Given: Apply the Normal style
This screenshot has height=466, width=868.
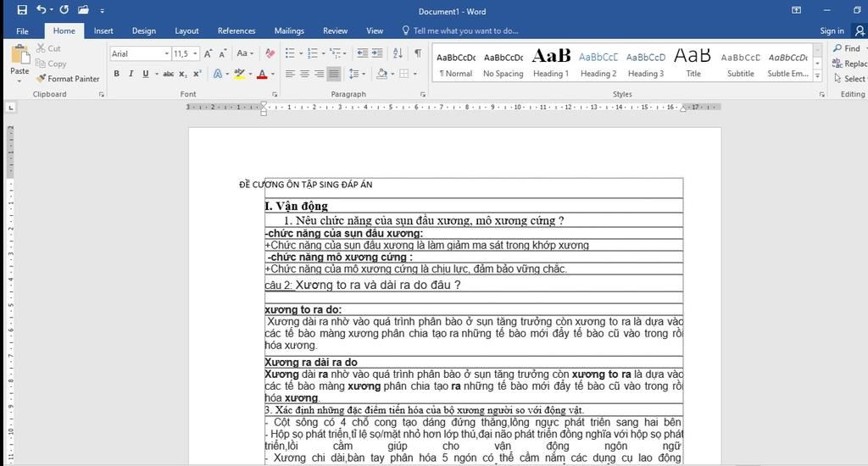Looking at the screenshot, I should coord(455,63).
